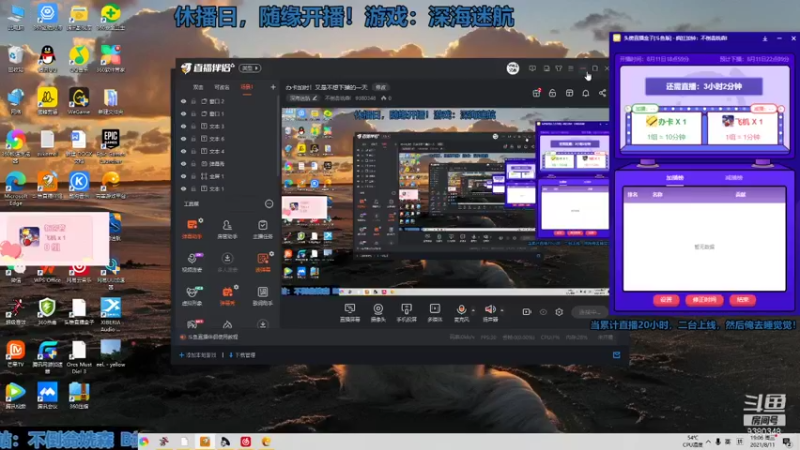The width and height of the screenshot is (800, 450).
Task: Click the 下载管理 link at bottom
Action: coord(242,355)
